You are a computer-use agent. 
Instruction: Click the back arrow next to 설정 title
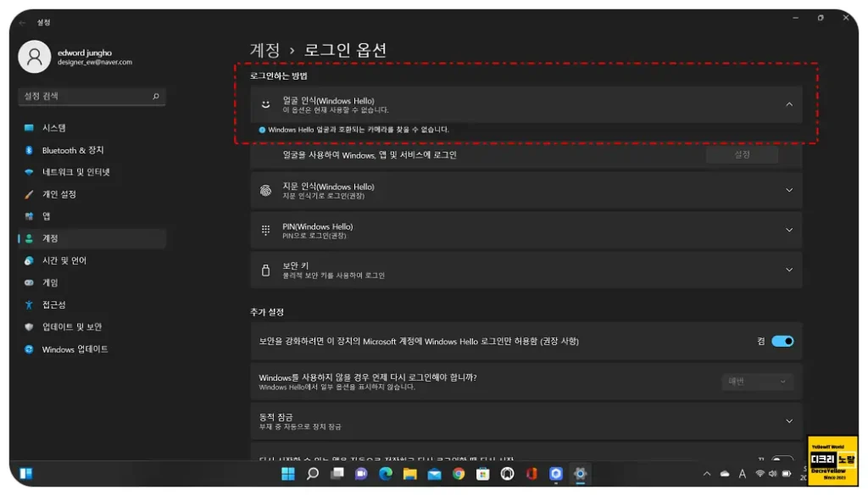point(22,23)
